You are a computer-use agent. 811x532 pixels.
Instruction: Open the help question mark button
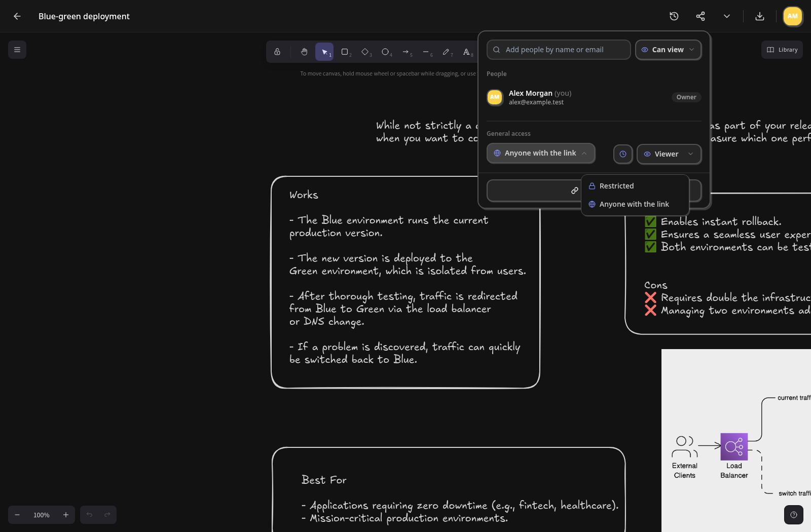[794, 515]
